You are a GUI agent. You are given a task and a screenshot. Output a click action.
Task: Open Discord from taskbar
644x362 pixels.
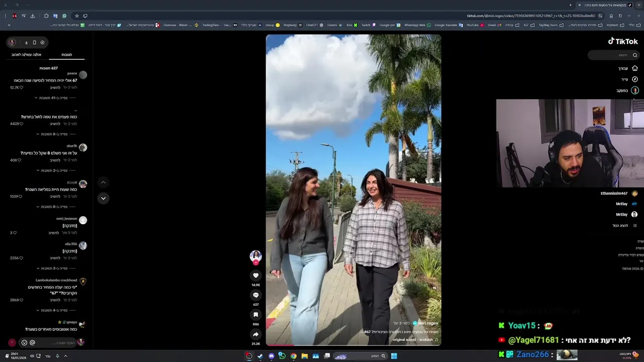coord(271,356)
